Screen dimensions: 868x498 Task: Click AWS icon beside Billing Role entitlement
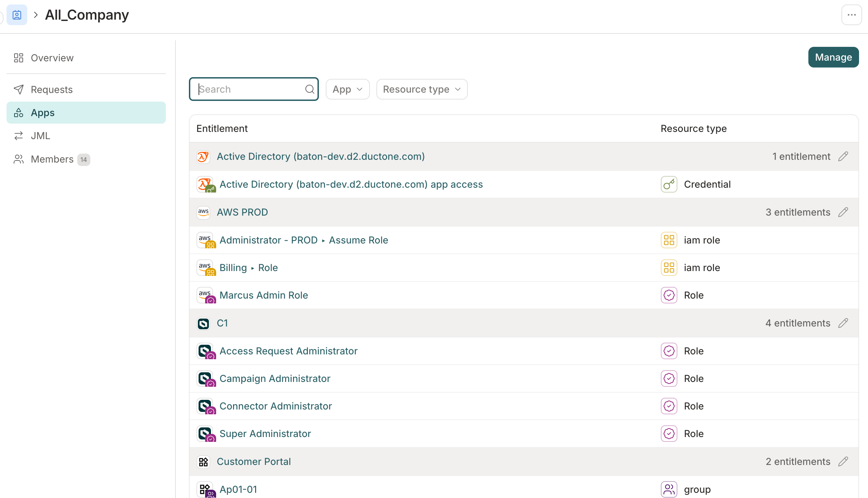pyautogui.click(x=206, y=268)
